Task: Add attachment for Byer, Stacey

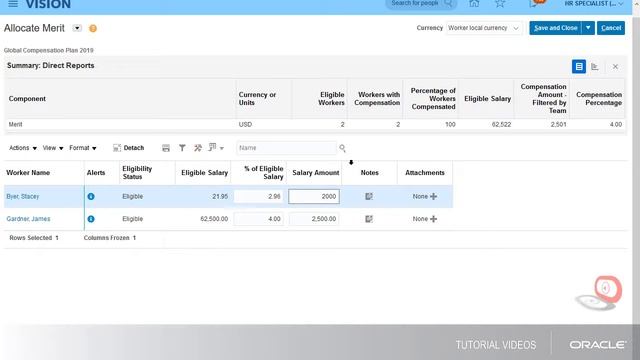Action: point(433,196)
